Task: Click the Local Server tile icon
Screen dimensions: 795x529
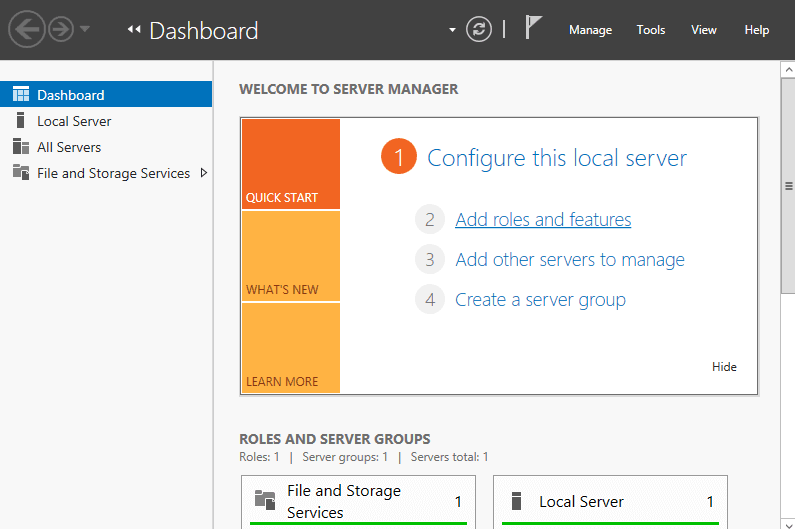Action: (x=517, y=501)
